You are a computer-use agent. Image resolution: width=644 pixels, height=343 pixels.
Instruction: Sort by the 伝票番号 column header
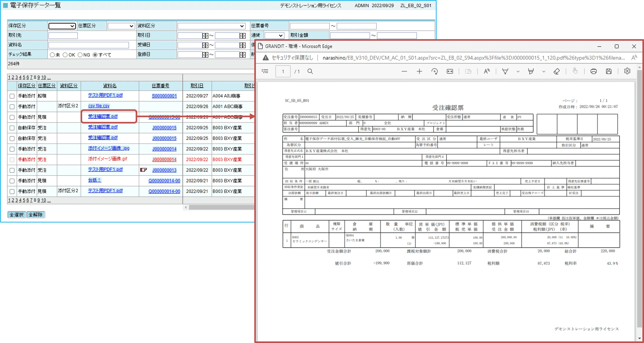pos(160,86)
